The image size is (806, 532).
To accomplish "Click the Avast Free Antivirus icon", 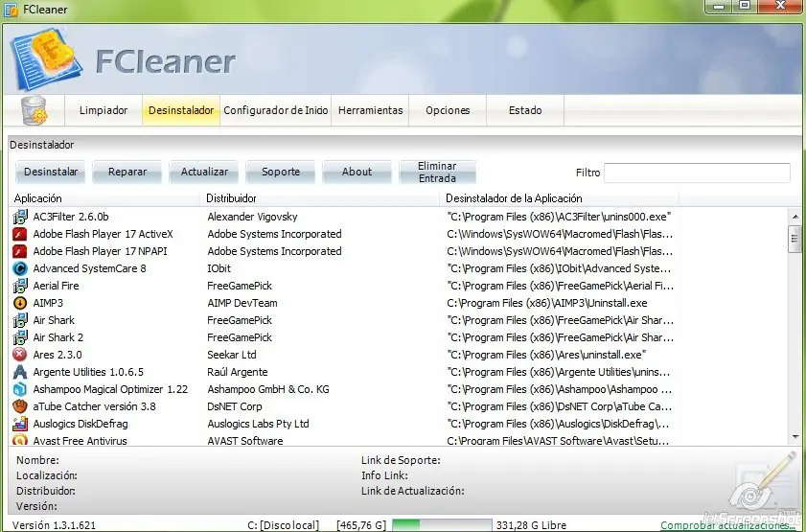I will (x=20, y=440).
